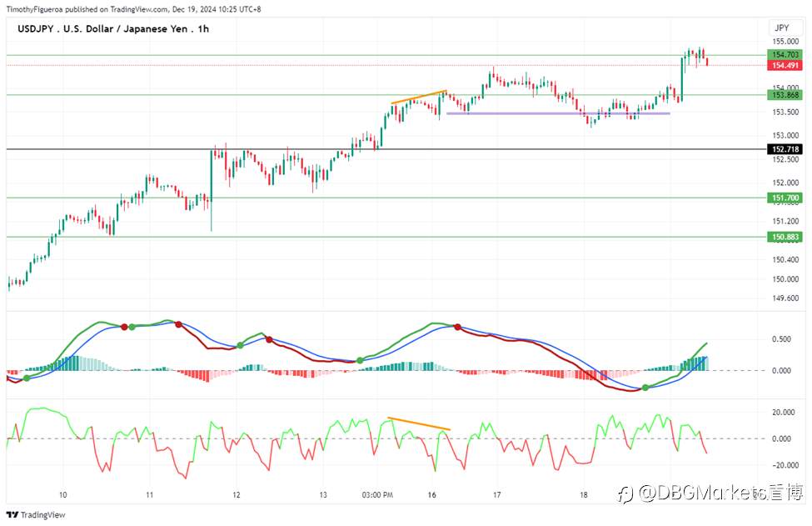
Task: Click the green 150.883 level label
Action: click(785, 237)
